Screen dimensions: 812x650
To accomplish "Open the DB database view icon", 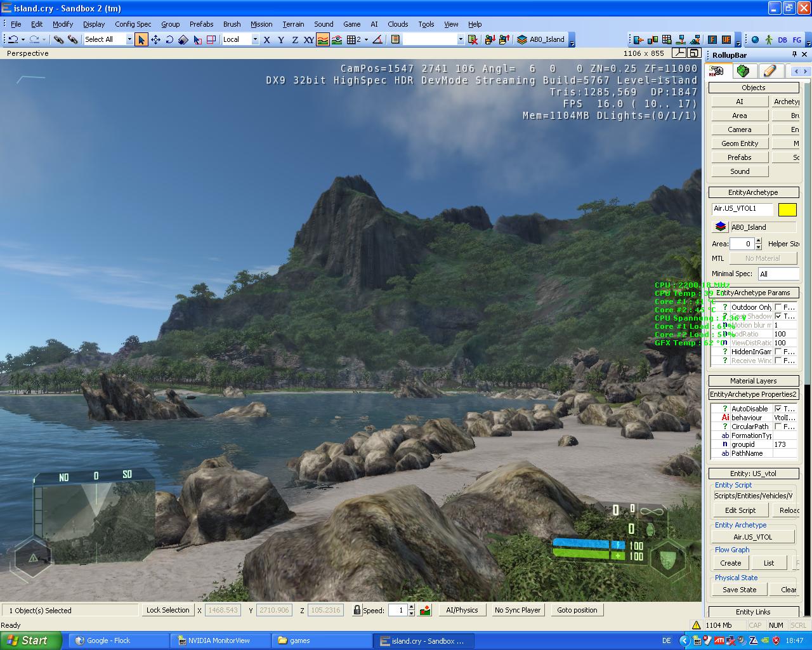I will 782,39.
